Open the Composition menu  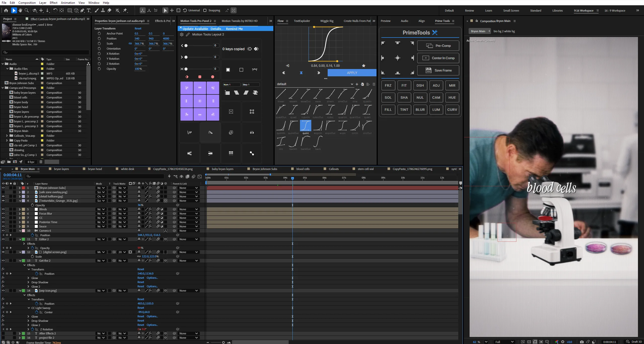click(x=27, y=3)
